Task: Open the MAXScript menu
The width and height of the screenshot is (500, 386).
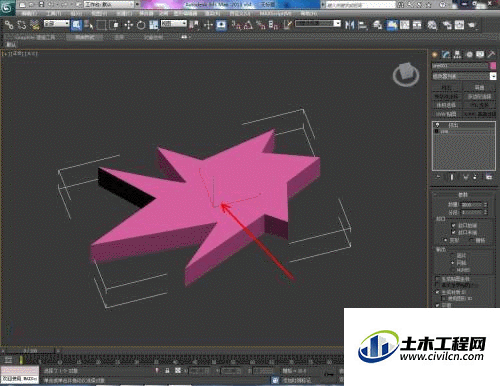Action: pos(275,14)
